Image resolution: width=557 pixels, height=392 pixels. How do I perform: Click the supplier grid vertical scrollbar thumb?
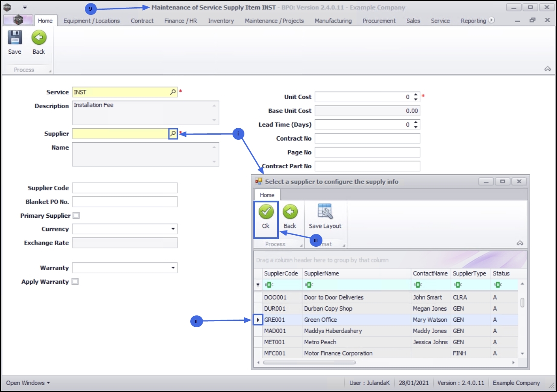pos(522,303)
